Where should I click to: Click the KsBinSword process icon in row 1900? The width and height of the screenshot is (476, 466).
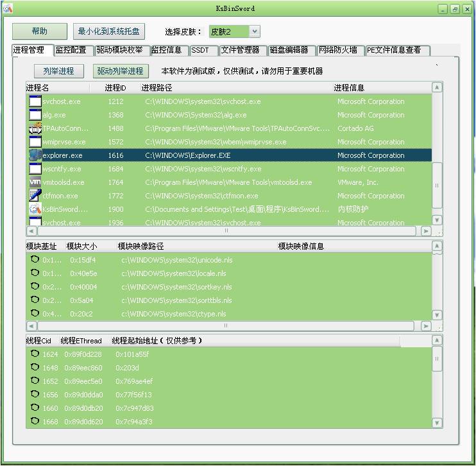click(35, 209)
